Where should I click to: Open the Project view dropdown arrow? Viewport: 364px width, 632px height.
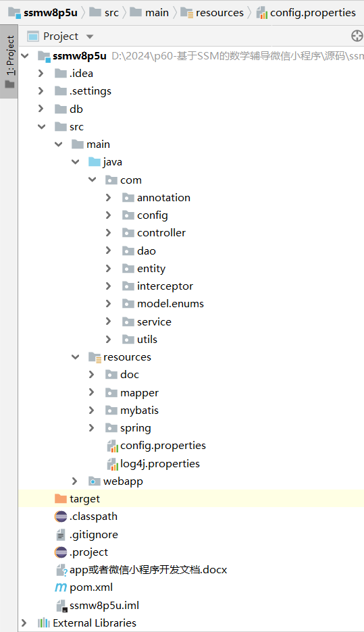90,36
